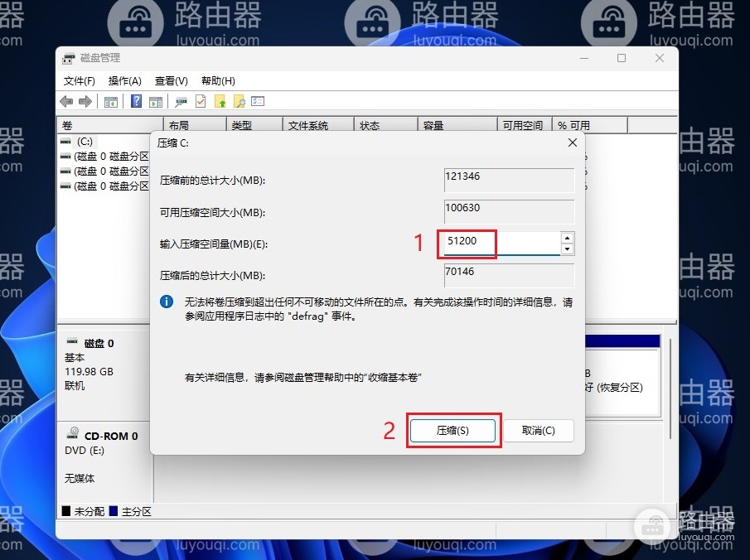Sort by % 可用 column header
This screenshot has height=560, width=750.
pyautogui.click(x=590, y=125)
